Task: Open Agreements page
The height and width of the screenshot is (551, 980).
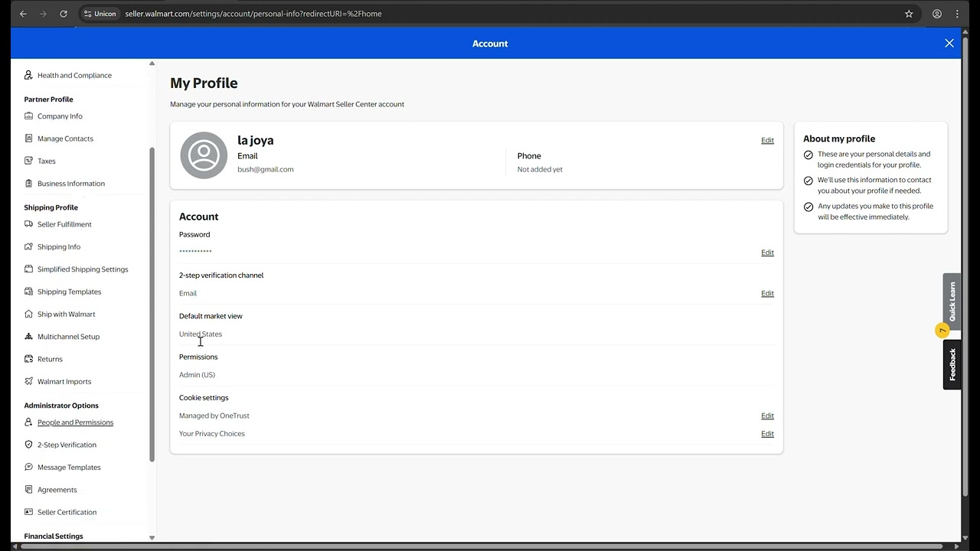Action: coord(57,490)
